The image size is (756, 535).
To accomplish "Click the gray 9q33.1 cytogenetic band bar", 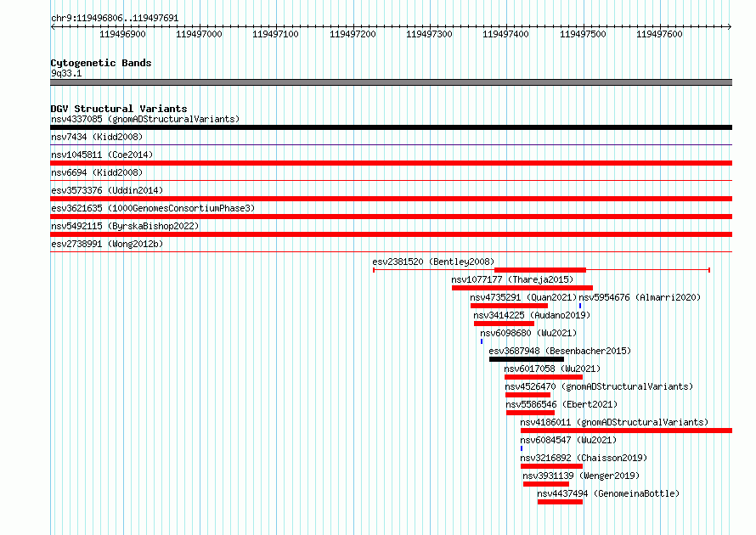I will [391, 82].
